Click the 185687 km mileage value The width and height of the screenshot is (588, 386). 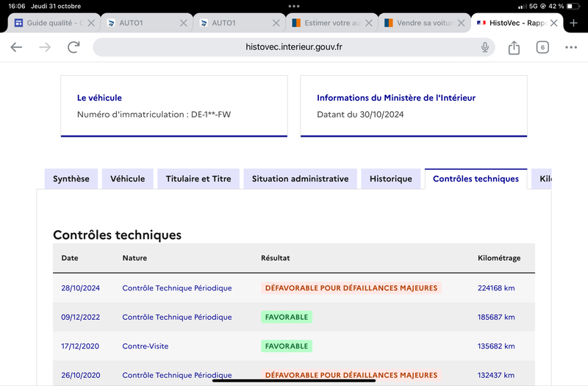[496, 318]
